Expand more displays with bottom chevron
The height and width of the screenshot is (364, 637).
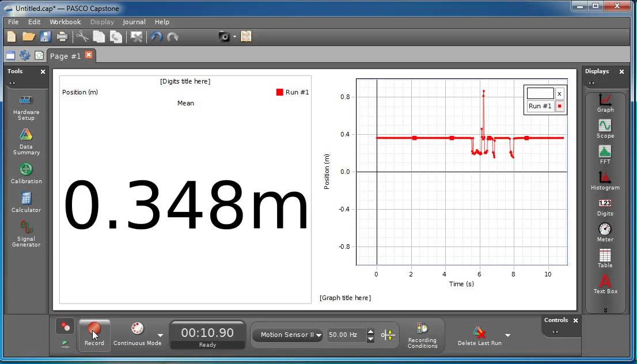[605, 310]
